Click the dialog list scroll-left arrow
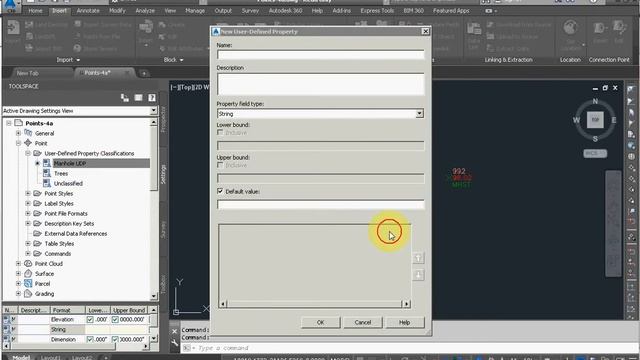640x360 pixels. click(223, 304)
